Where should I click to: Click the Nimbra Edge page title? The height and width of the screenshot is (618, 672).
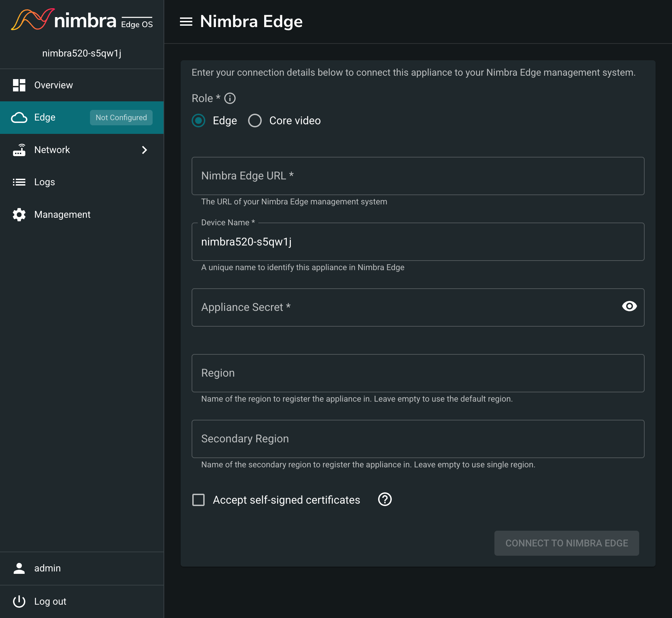(x=251, y=22)
